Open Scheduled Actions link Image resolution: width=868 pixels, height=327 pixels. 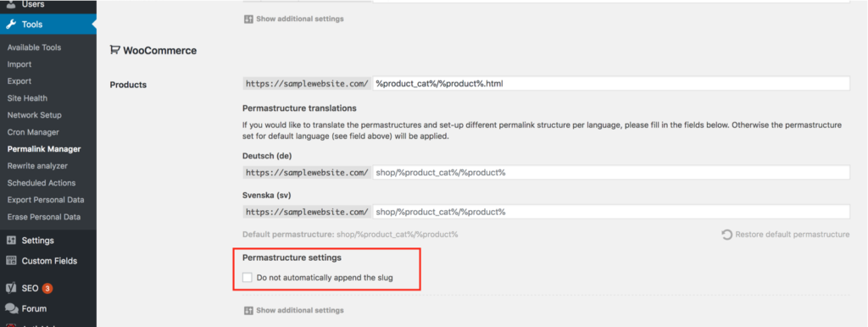coord(42,183)
